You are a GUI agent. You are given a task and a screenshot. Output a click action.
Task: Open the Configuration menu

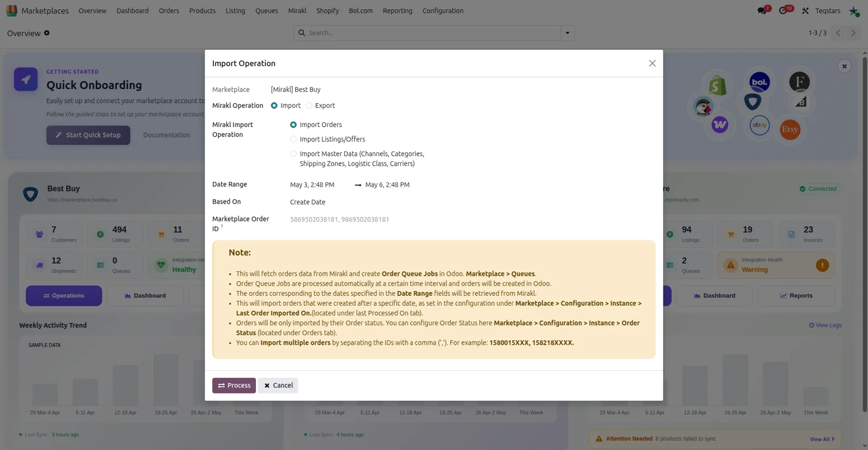[x=443, y=11]
